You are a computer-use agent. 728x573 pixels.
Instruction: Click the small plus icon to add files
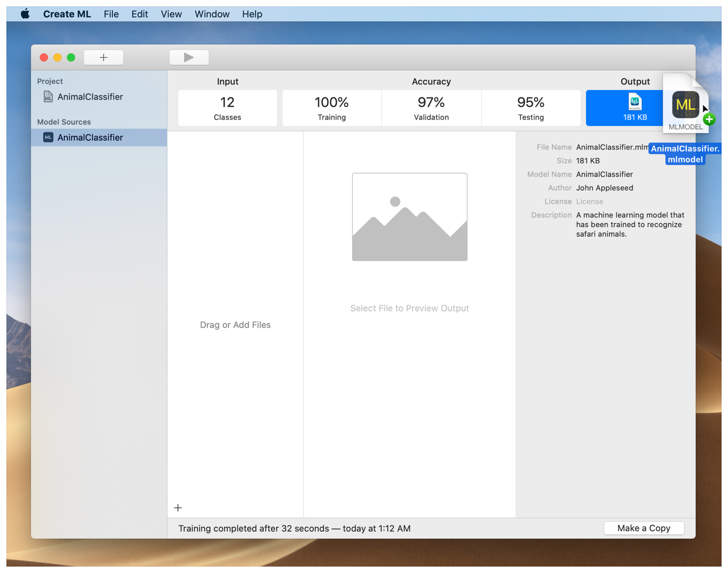pyautogui.click(x=178, y=508)
